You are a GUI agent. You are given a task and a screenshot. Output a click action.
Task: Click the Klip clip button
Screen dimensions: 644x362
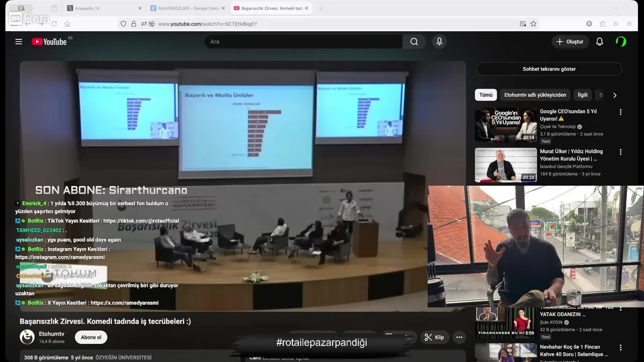[x=434, y=337]
